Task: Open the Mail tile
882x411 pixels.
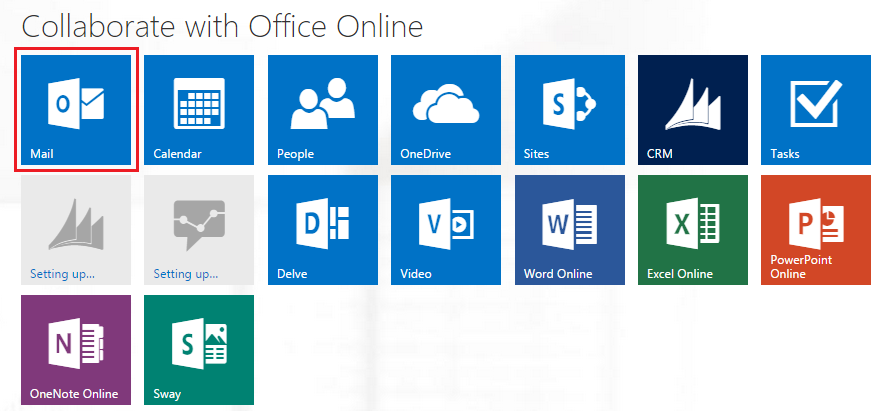Action: 76,110
